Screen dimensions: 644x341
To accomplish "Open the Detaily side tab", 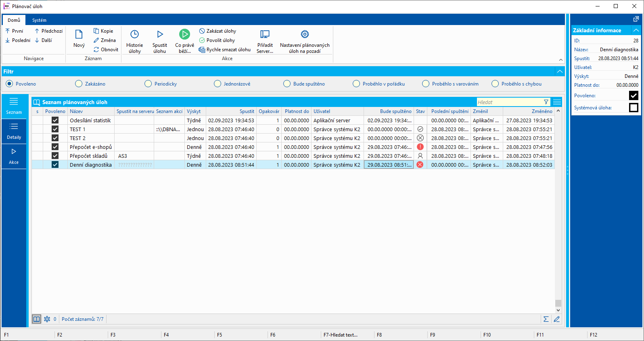I will pos(14,131).
